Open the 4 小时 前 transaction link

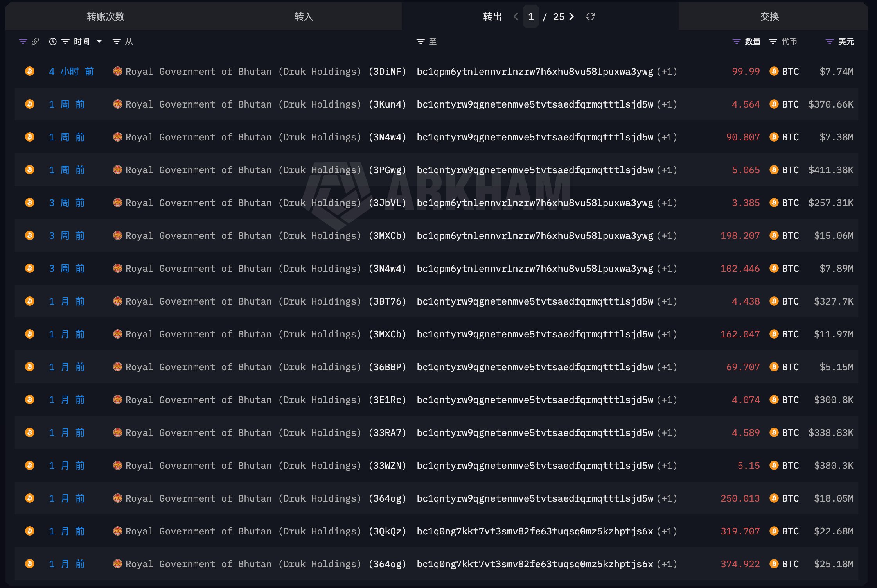[x=72, y=72]
